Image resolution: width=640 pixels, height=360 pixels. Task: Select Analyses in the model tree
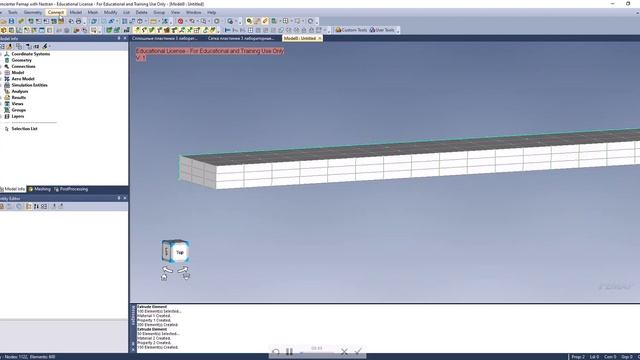coord(20,91)
